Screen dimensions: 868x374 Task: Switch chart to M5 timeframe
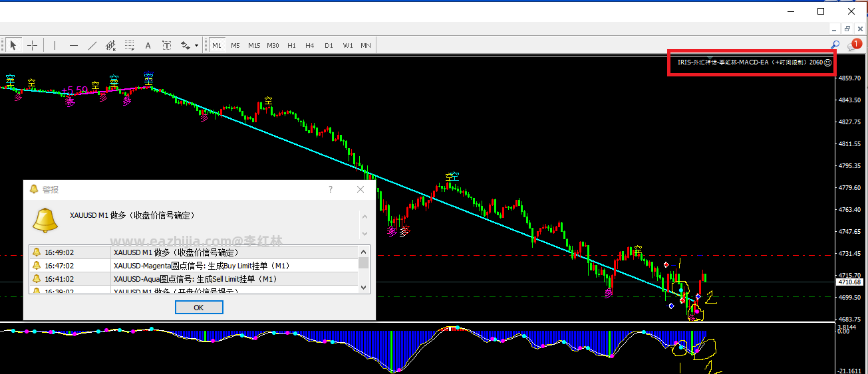click(235, 45)
